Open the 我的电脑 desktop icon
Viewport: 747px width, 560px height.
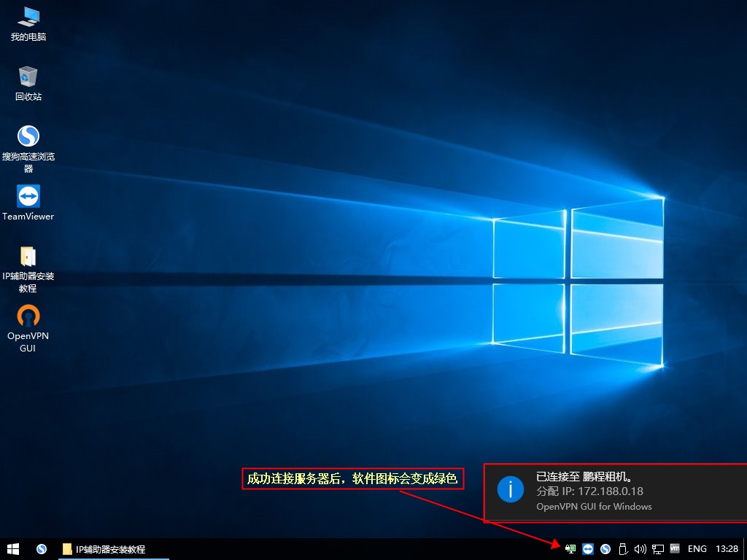pyautogui.click(x=28, y=25)
